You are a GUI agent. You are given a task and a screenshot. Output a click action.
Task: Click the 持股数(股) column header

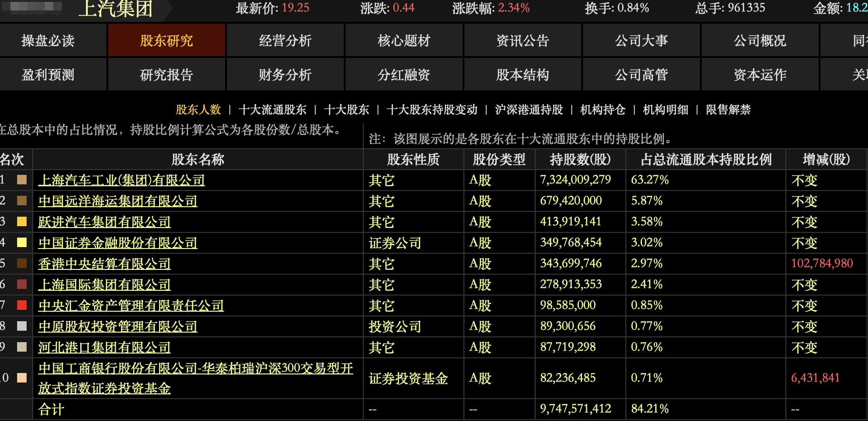click(x=580, y=160)
